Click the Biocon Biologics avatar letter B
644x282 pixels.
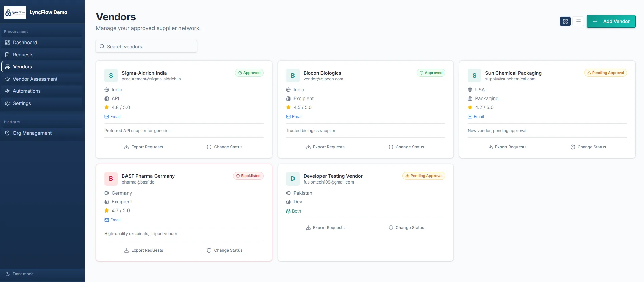point(293,76)
